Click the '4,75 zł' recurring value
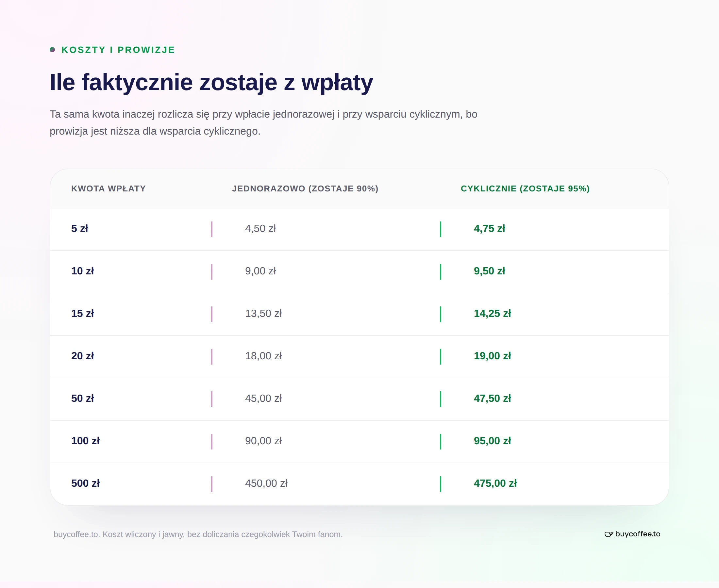719x588 pixels. point(489,229)
